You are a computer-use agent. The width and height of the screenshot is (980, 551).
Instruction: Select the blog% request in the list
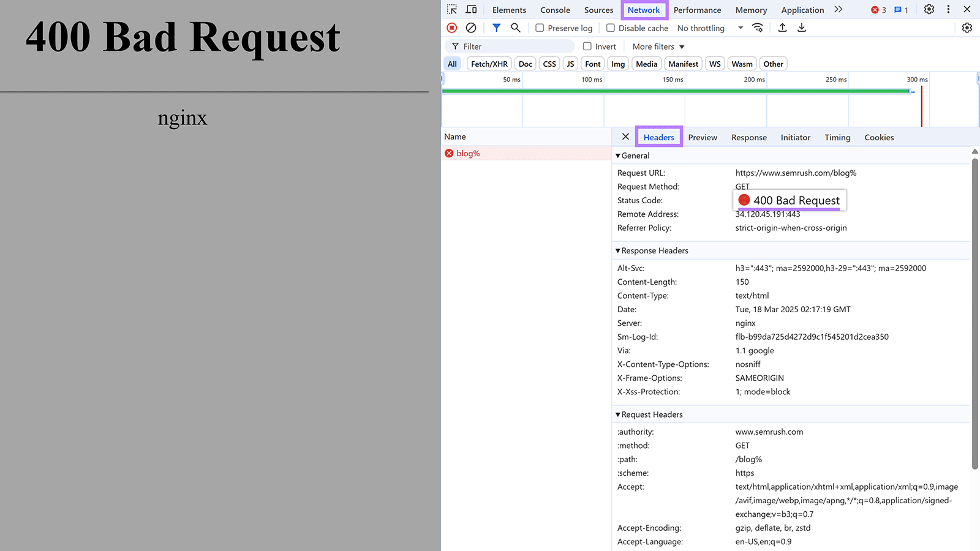(469, 153)
